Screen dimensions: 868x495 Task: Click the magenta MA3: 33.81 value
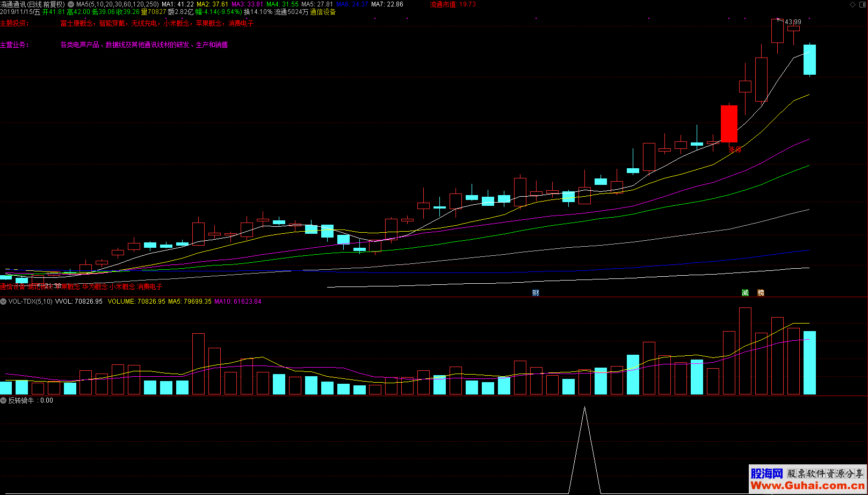[247, 4]
